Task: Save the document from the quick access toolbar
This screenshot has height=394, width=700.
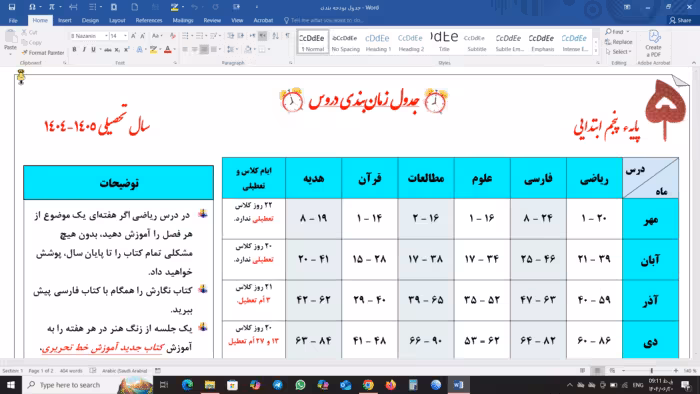Action: [12, 7]
